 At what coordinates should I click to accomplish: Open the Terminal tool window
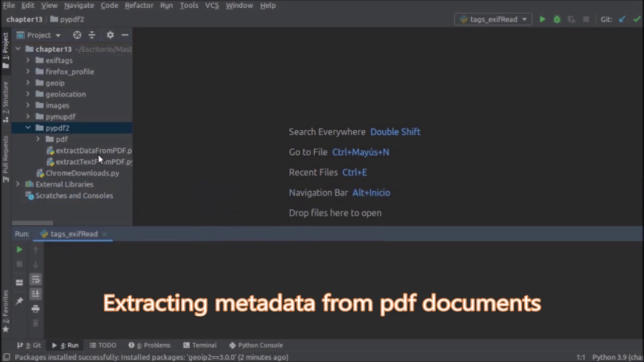pyautogui.click(x=200, y=345)
